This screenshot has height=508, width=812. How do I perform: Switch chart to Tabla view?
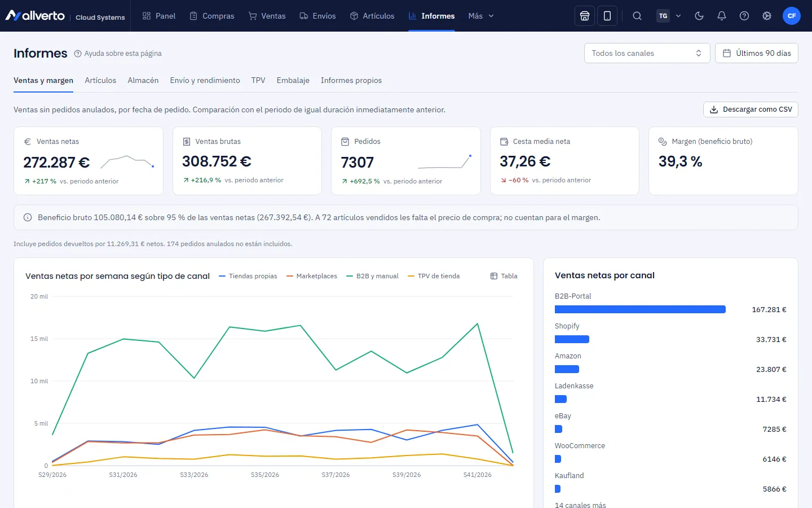504,276
